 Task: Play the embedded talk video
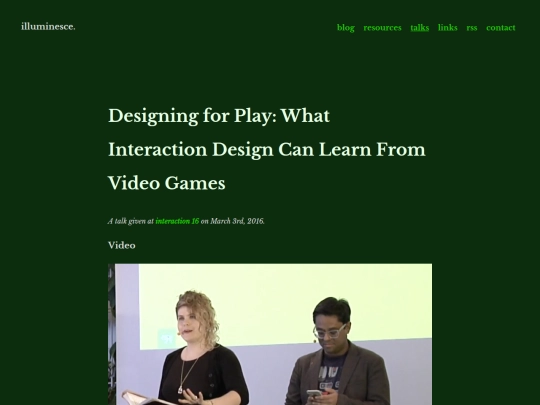tap(270, 334)
